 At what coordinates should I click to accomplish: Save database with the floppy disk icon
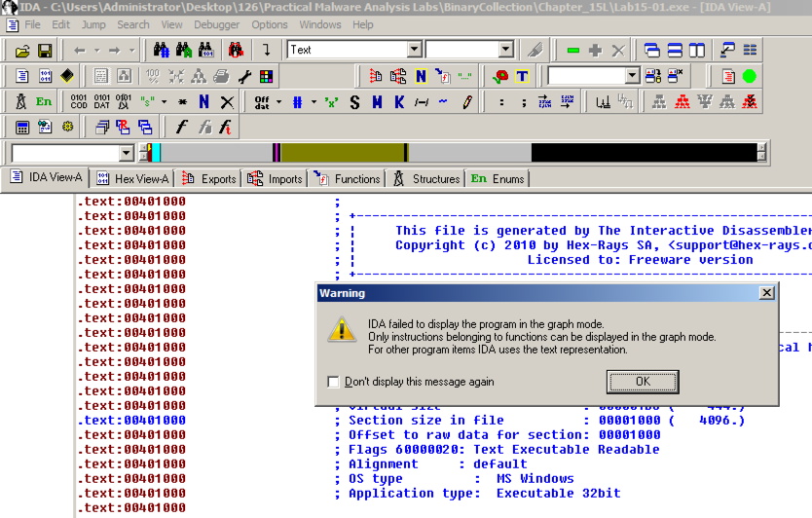coord(45,51)
